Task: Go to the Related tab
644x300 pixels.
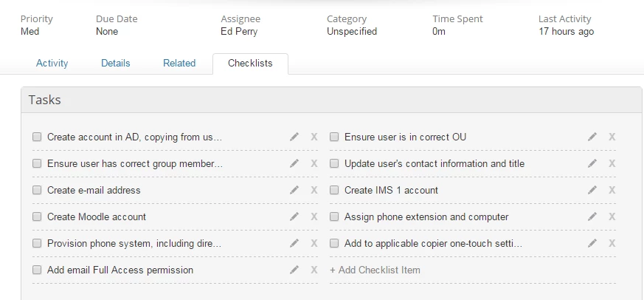Action: pyautogui.click(x=179, y=64)
